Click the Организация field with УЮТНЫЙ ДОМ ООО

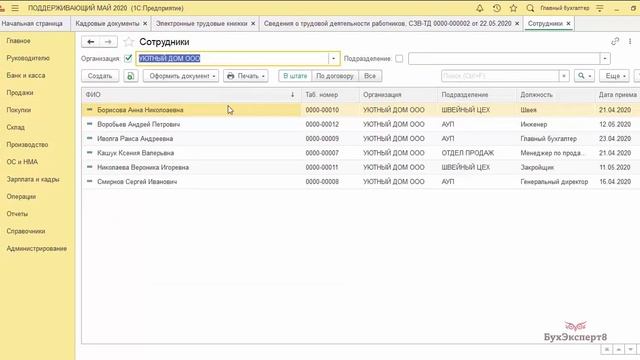[232, 58]
